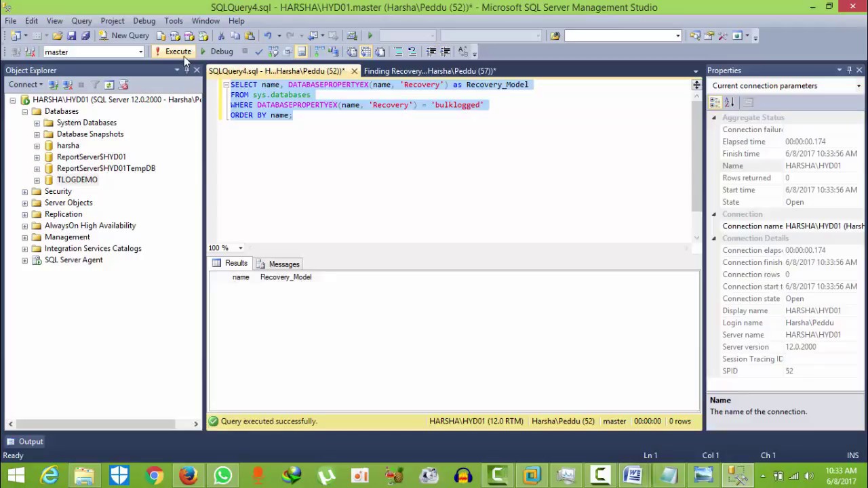This screenshot has height=488, width=868.
Task: Open Firefox from the taskbar
Action: [189, 476]
